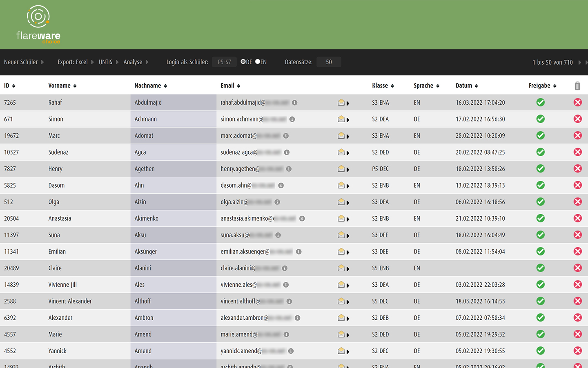Click info icon beside marie.amend email

286,334
